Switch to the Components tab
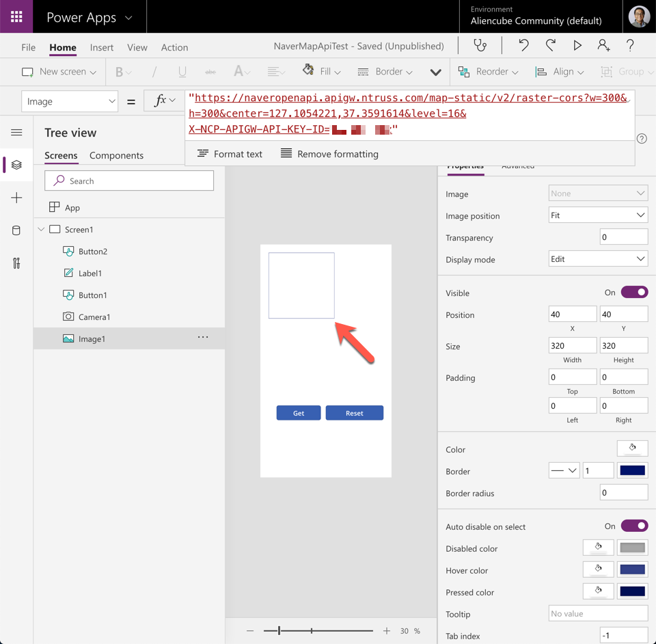This screenshot has height=644, width=656. coord(116,155)
